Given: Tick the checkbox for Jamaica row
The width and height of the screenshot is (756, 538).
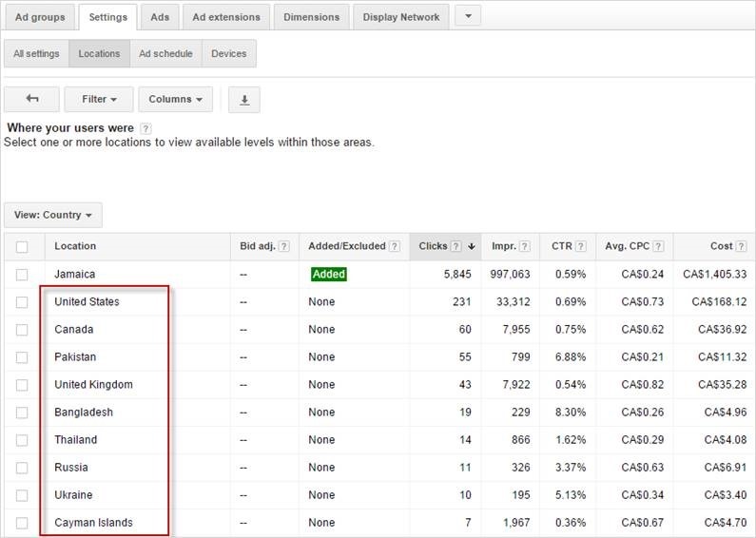Looking at the screenshot, I should click(22, 275).
